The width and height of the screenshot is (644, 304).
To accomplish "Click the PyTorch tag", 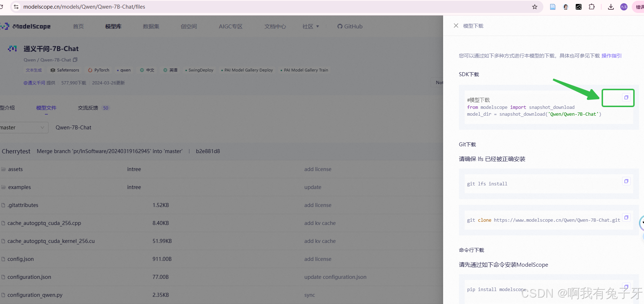I will 98,70.
